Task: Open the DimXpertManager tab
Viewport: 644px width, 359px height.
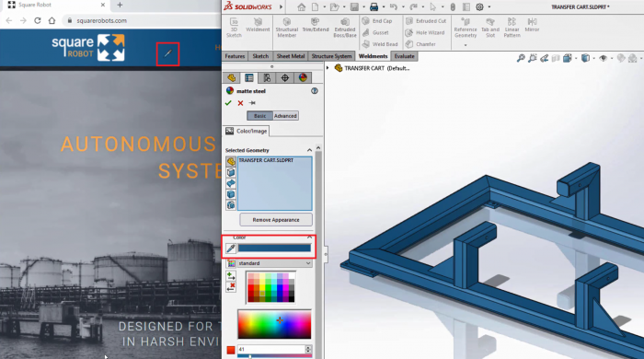Action: coord(285,77)
